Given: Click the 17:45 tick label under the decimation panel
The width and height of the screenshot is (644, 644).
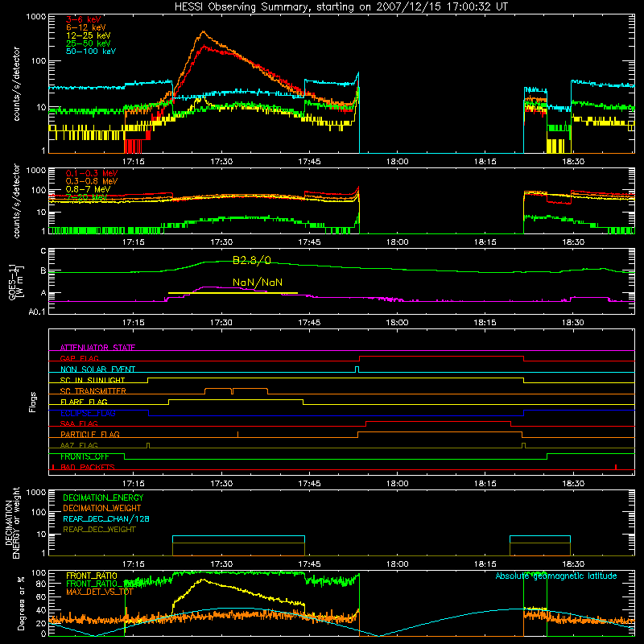Looking at the screenshot, I should 309,564.
